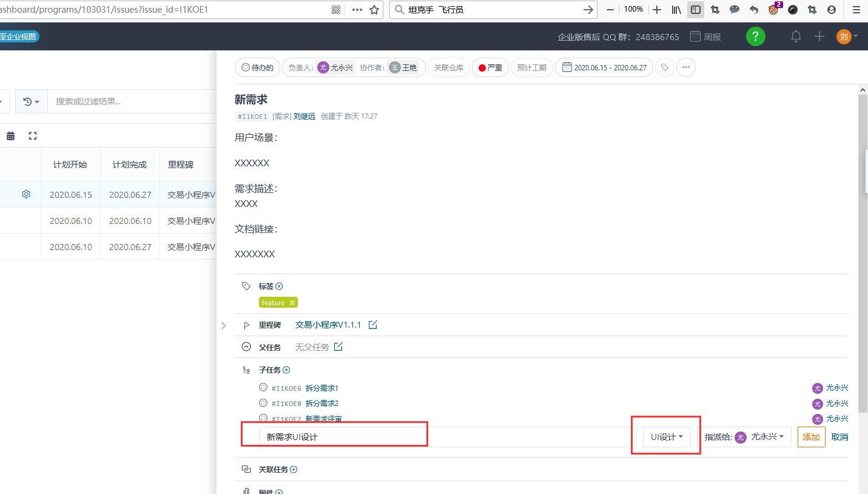Sort by 计划开始 column header
The height and width of the screenshot is (494, 868).
click(x=70, y=164)
